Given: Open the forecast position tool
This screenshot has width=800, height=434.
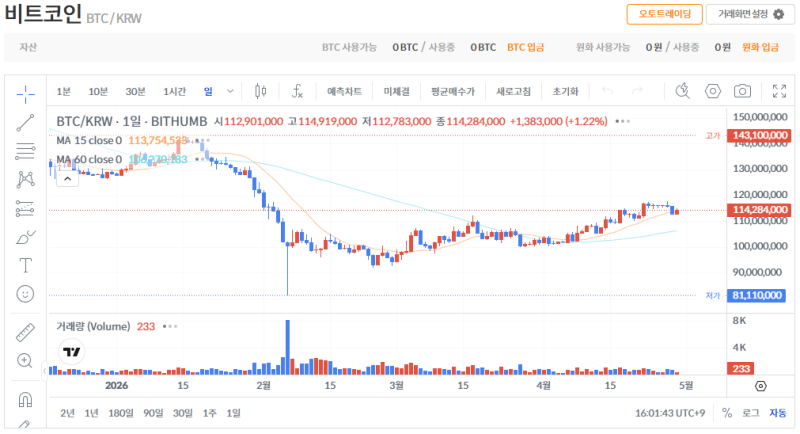Looking at the screenshot, I should pos(26,208).
